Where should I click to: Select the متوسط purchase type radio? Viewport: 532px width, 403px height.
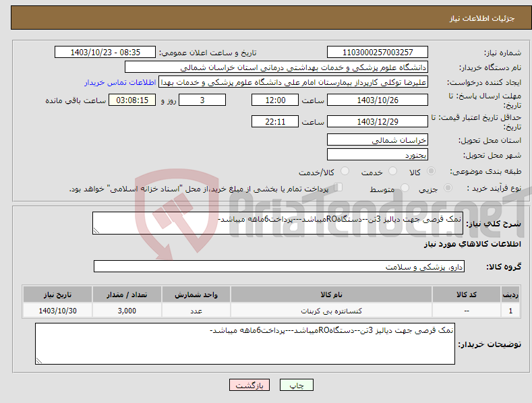[x=405, y=187]
